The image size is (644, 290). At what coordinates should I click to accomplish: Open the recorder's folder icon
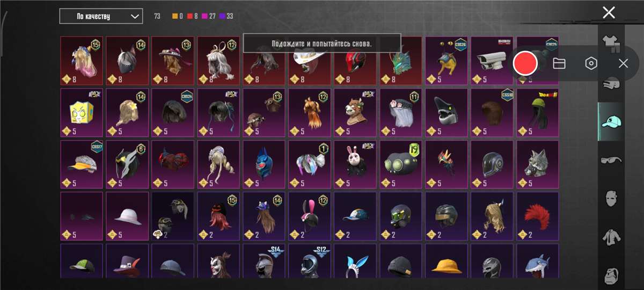click(559, 63)
